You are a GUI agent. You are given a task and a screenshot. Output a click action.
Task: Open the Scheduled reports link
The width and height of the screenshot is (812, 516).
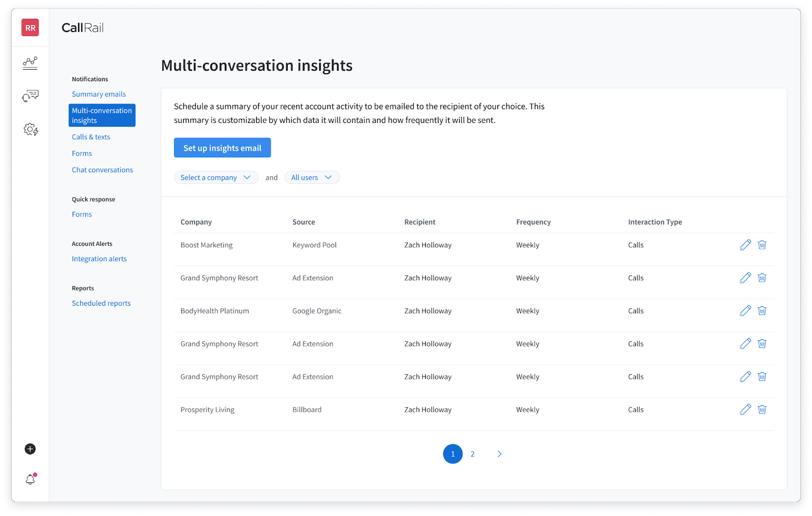[x=101, y=303]
